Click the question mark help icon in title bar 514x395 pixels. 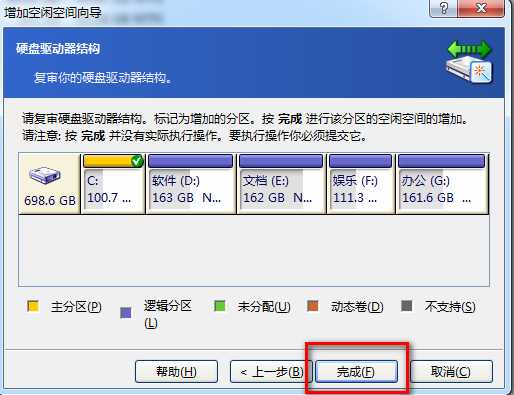tap(444, 8)
